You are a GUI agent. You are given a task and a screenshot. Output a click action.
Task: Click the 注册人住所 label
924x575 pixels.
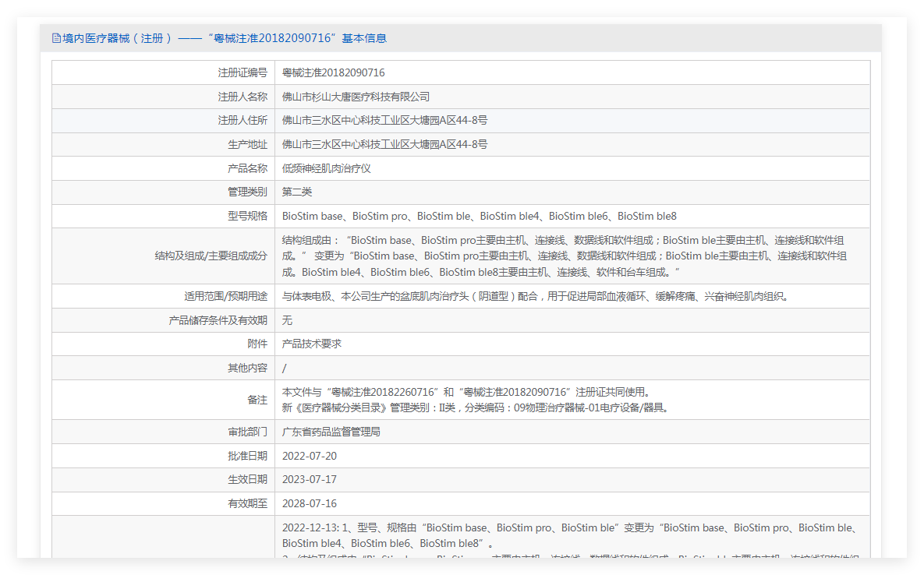click(243, 120)
